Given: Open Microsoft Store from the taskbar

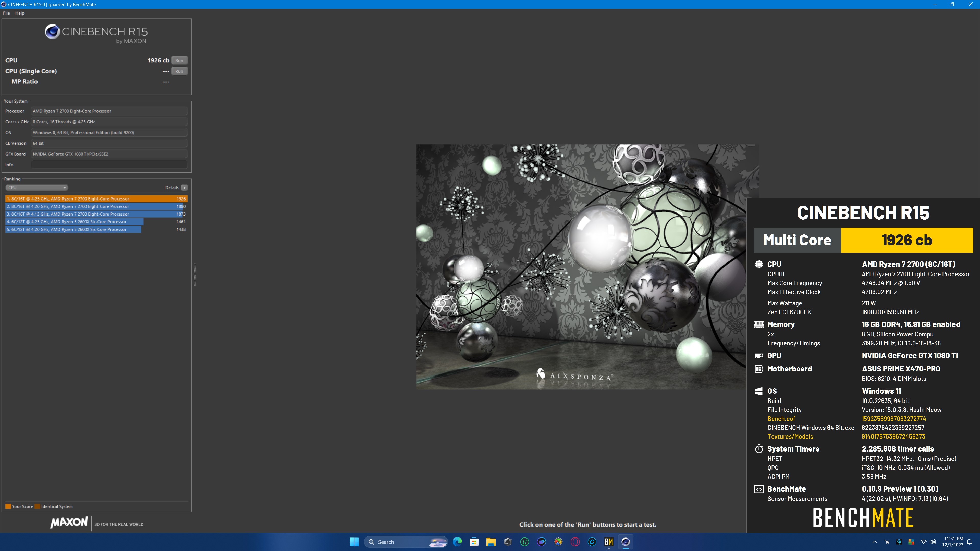Looking at the screenshot, I should point(474,542).
